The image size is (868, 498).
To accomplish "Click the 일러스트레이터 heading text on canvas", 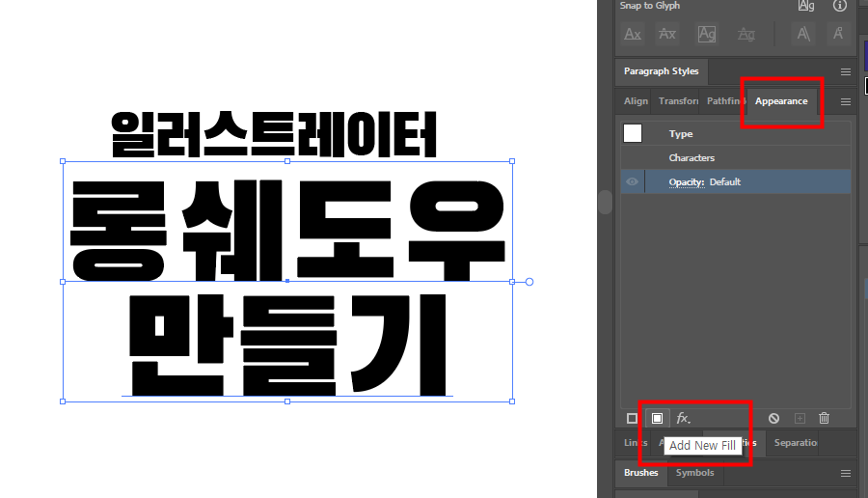I will point(274,134).
